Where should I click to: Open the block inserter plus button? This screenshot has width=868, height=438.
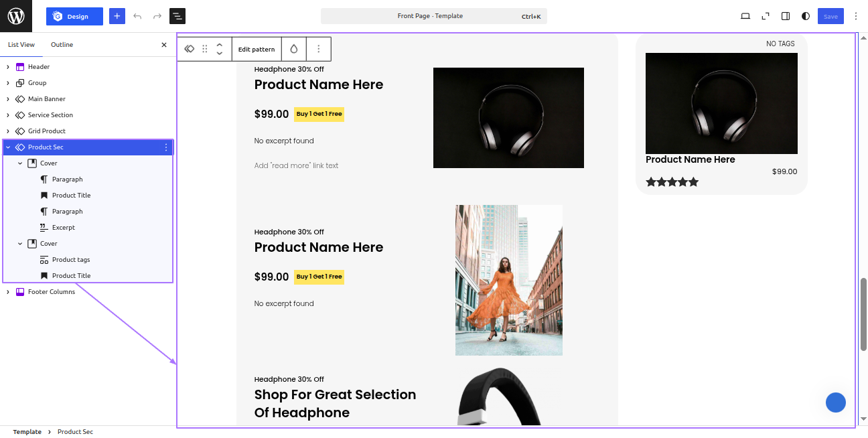click(117, 16)
